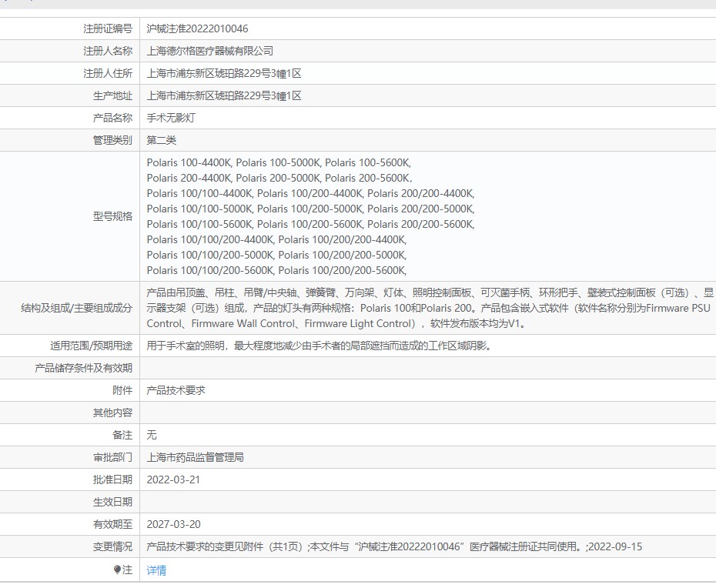Click the 适用范围/预期用途 label
The image size is (716, 588).
point(92,346)
